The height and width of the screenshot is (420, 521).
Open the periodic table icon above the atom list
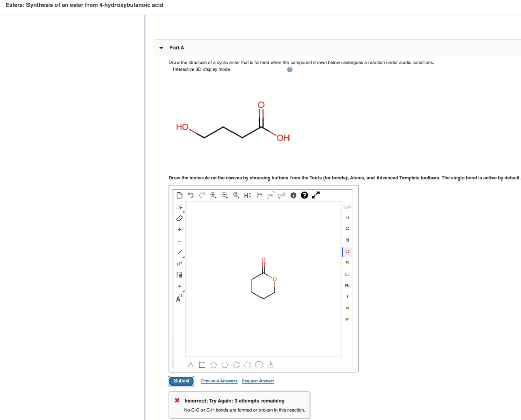(x=346, y=206)
